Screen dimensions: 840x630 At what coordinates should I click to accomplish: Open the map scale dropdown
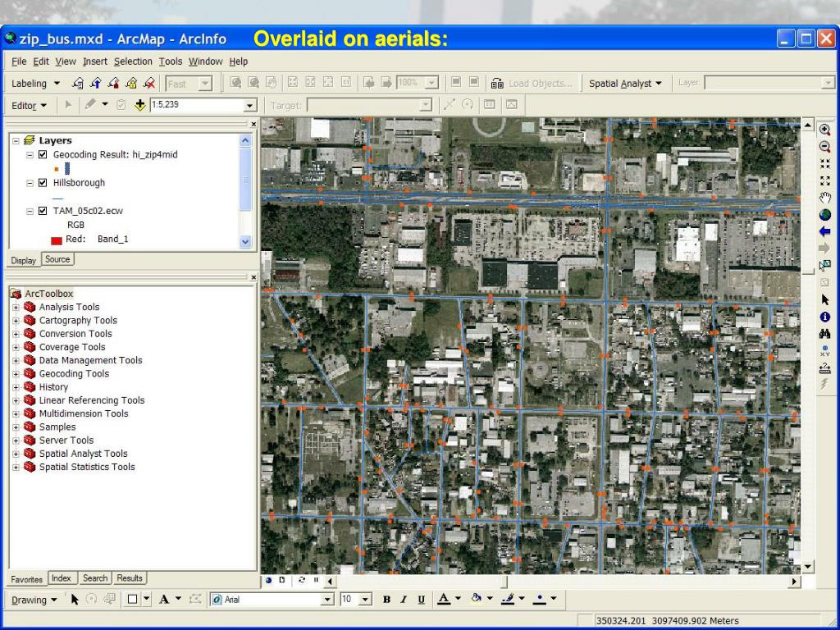[249, 106]
